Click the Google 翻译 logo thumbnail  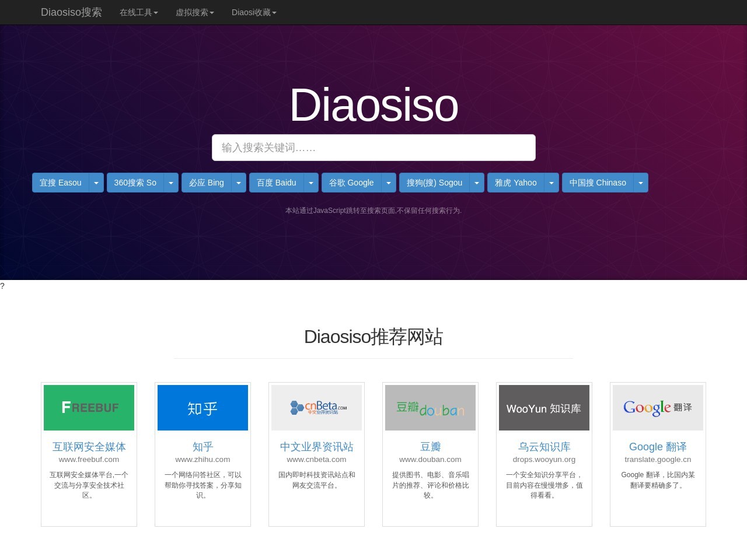(658, 408)
